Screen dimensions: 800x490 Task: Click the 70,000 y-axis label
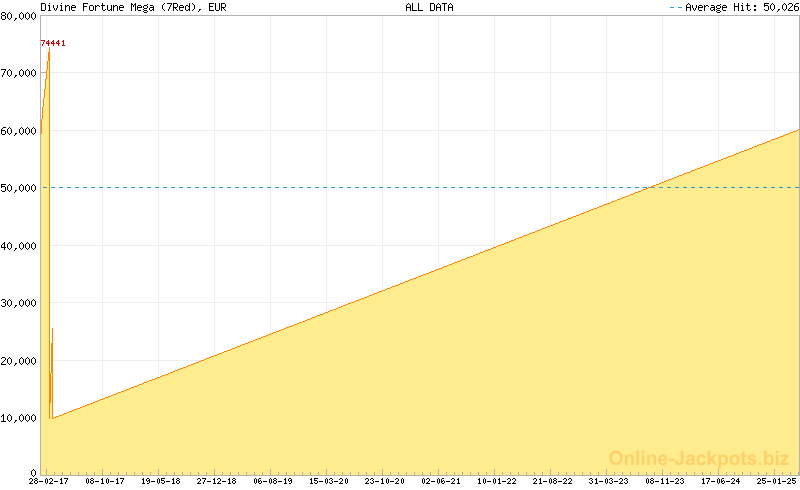coord(19,73)
